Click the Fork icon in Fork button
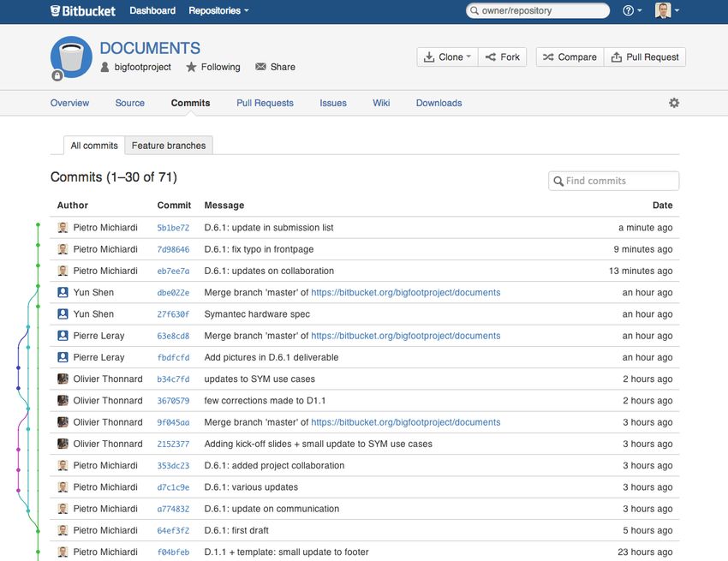 490,57
